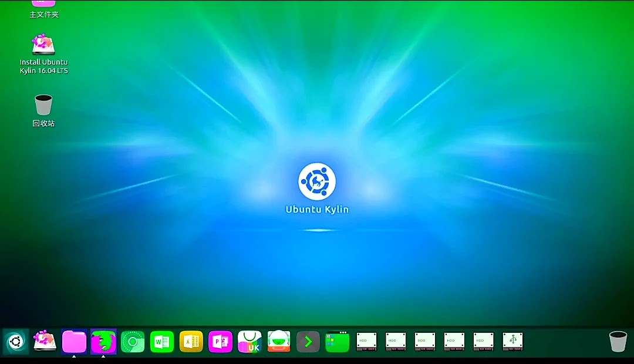Open Ubuntu Kylin Software Center (UK bag)
This screenshot has width=634, height=364.
(x=249, y=342)
